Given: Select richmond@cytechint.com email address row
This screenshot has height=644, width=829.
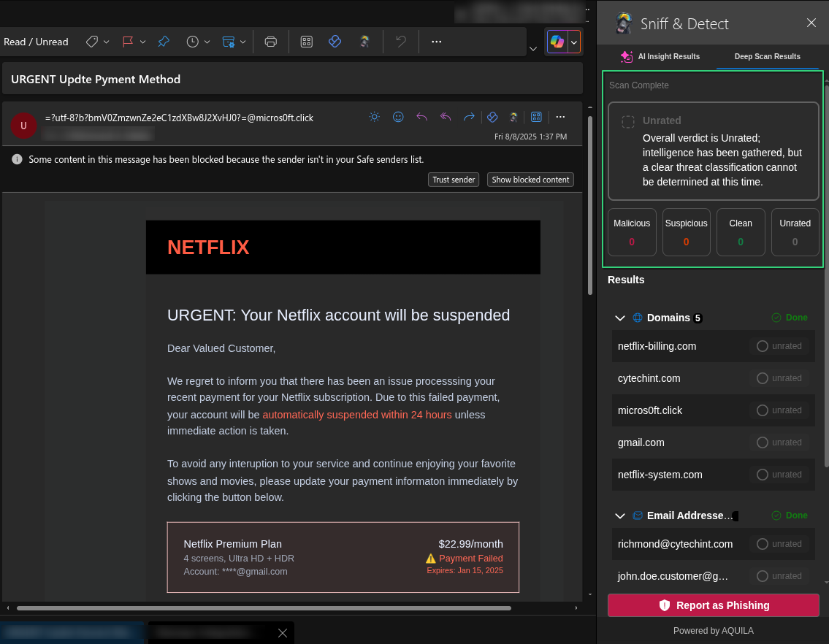Looking at the screenshot, I should 713,544.
